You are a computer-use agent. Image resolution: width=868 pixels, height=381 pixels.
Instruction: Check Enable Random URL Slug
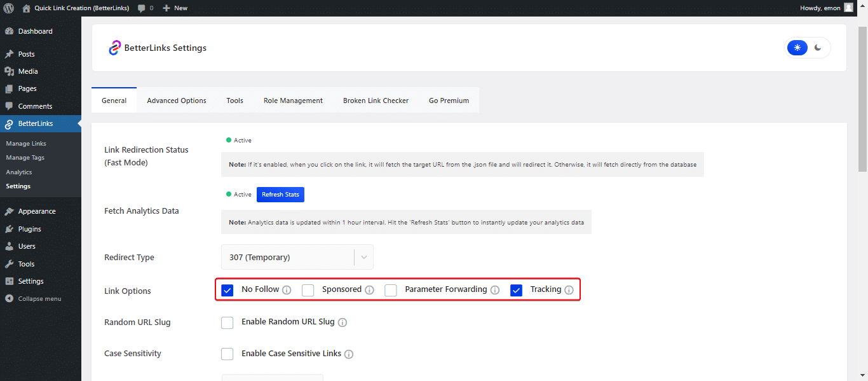coord(227,322)
